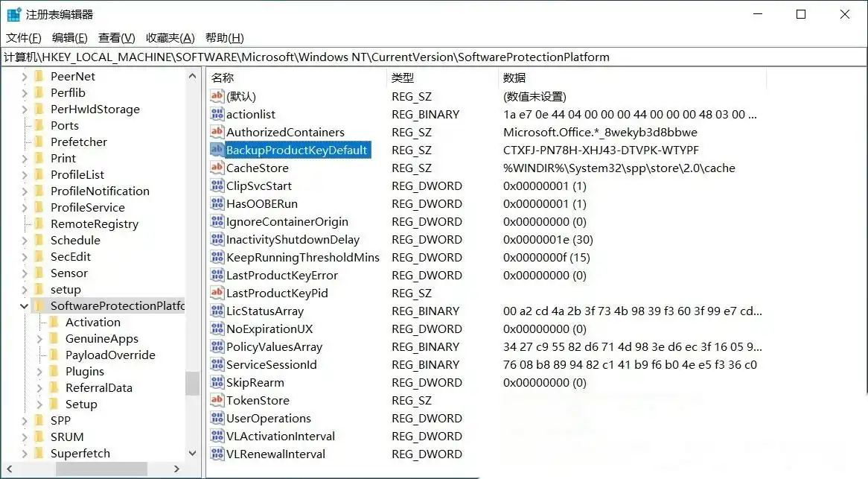Click the binary icon beside PolicyValuesArray
Screen dimensions: 868x479
(217, 346)
